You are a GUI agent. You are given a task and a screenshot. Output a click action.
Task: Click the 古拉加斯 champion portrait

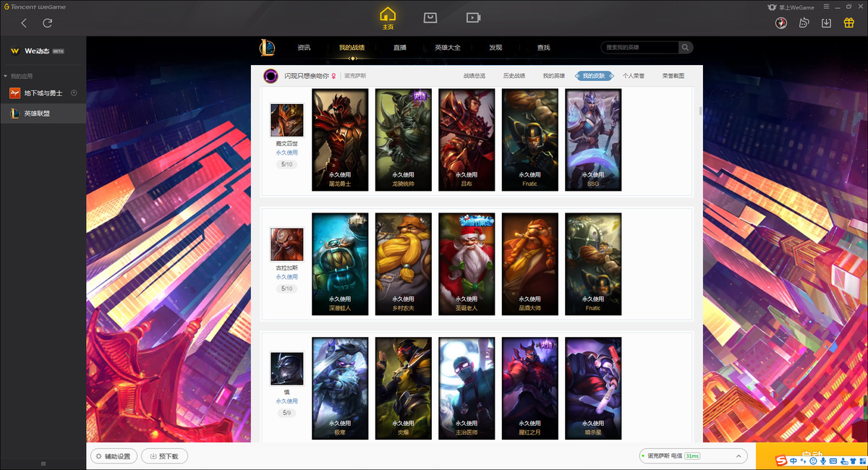286,244
